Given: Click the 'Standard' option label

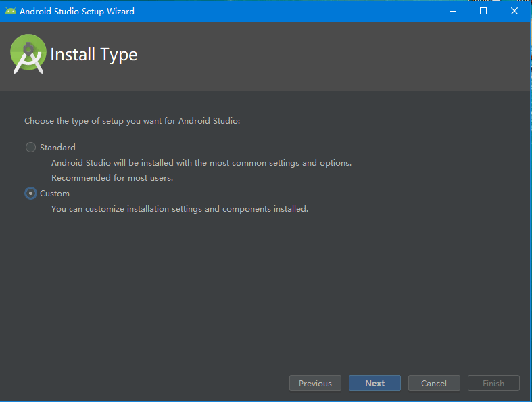Looking at the screenshot, I should coord(57,148).
